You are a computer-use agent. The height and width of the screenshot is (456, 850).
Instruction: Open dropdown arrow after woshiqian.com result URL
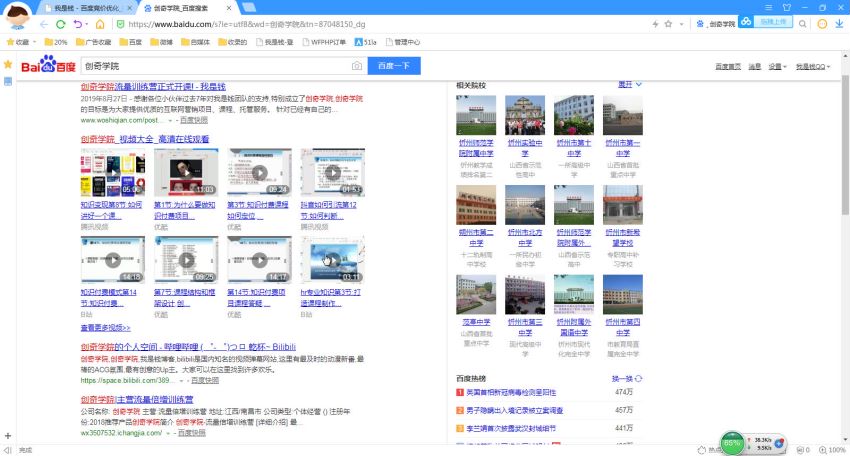170,120
